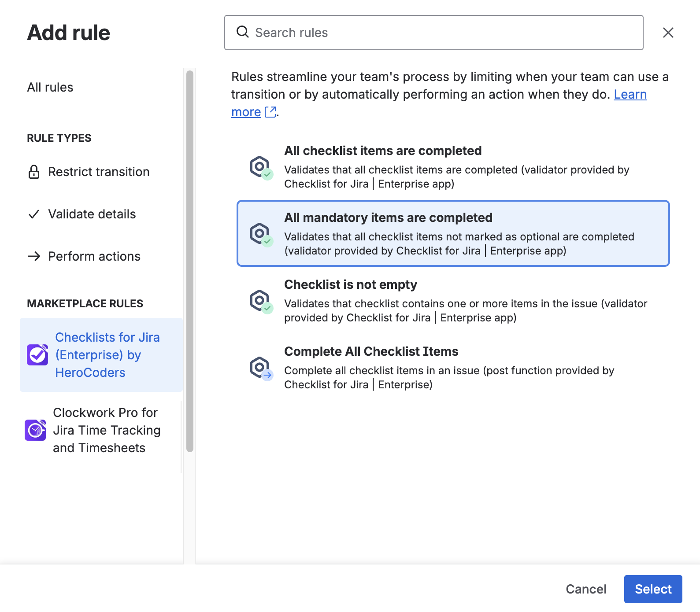The height and width of the screenshot is (612, 700).
Task: Switch to Restrict transition rule type
Action: pyautogui.click(x=99, y=172)
